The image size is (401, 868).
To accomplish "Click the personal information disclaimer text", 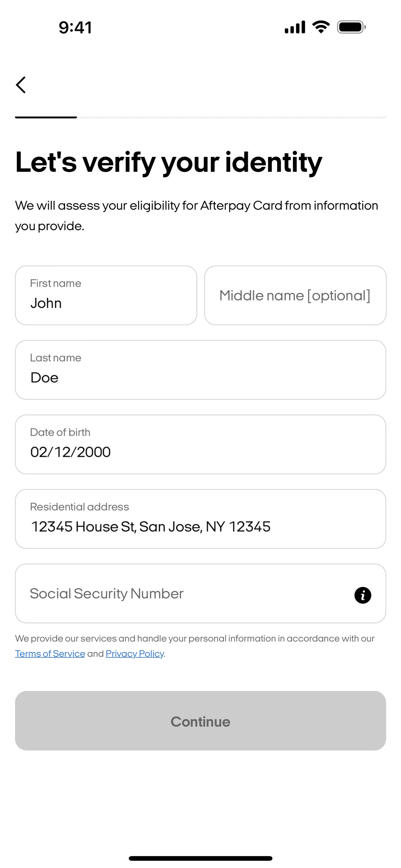I will [x=195, y=639].
